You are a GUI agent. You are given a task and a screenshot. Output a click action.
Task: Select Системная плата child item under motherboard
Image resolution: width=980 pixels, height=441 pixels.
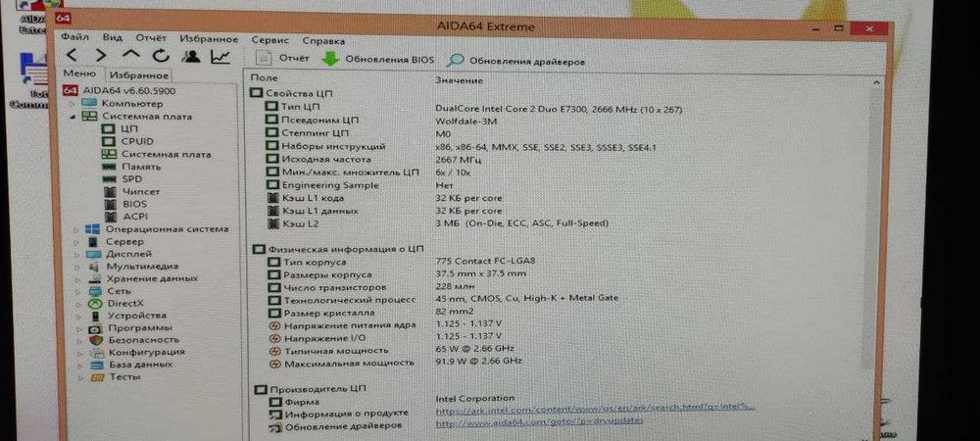(157, 154)
